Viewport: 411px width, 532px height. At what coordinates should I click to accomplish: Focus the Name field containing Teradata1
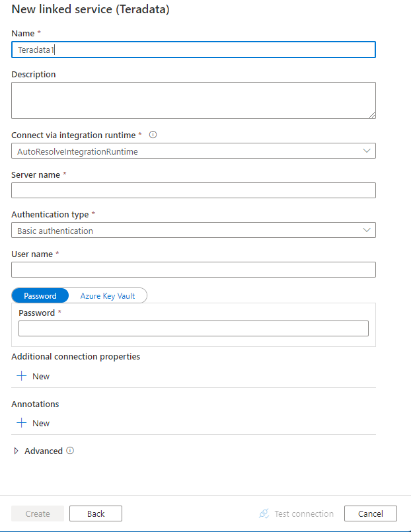click(194, 50)
